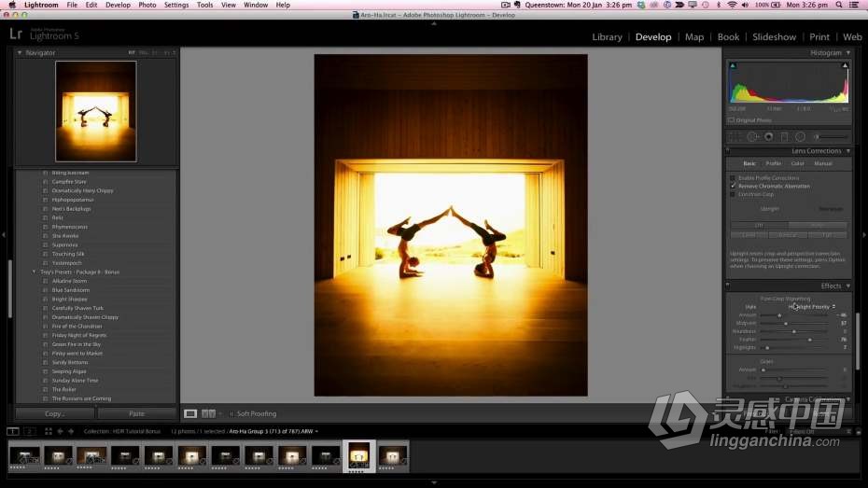The height and width of the screenshot is (488, 868).
Task: Expand the Camera Calibration panel
Action: click(848, 399)
